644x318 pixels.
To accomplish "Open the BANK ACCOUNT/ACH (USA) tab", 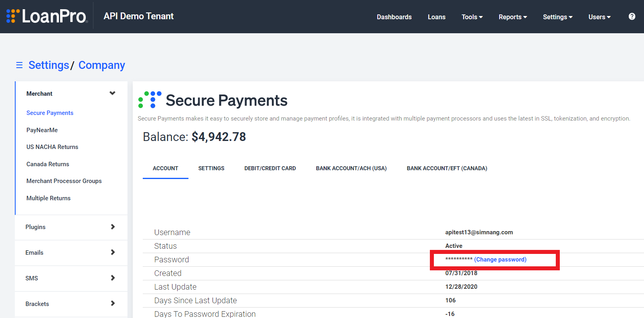I will (351, 168).
